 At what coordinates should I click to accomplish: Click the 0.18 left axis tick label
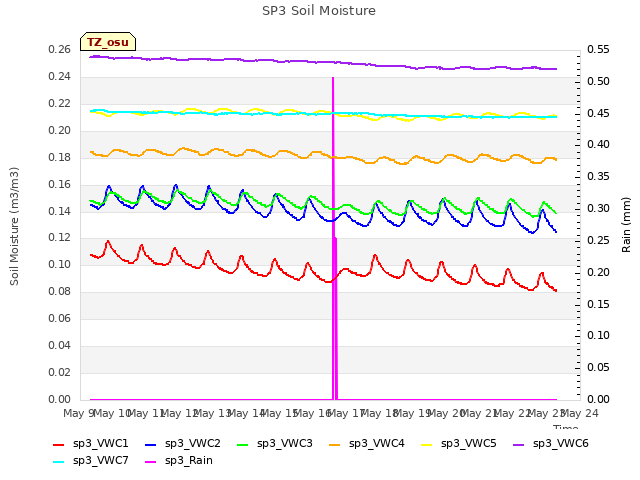pyautogui.click(x=60, y=157)
